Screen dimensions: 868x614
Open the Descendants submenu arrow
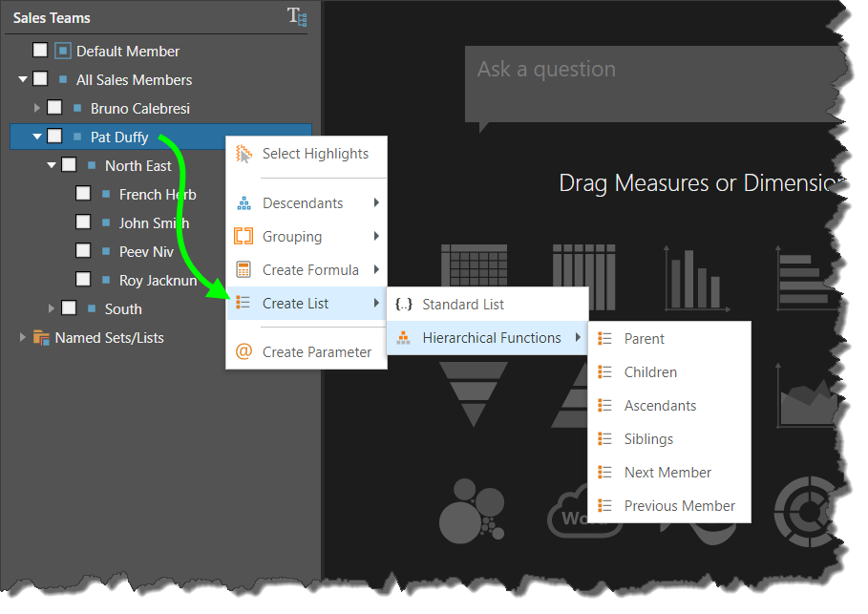click(376, 202)
